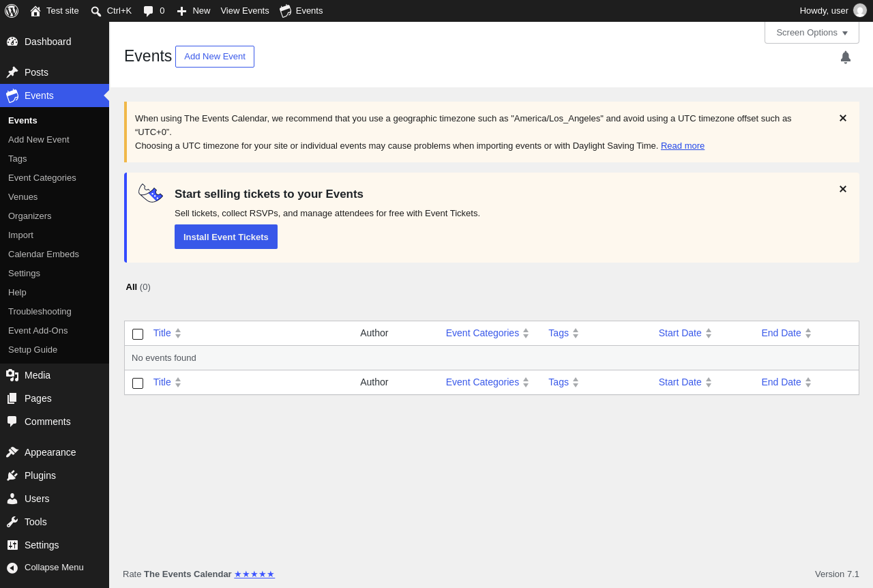Click the Author column header

point(374,333)
